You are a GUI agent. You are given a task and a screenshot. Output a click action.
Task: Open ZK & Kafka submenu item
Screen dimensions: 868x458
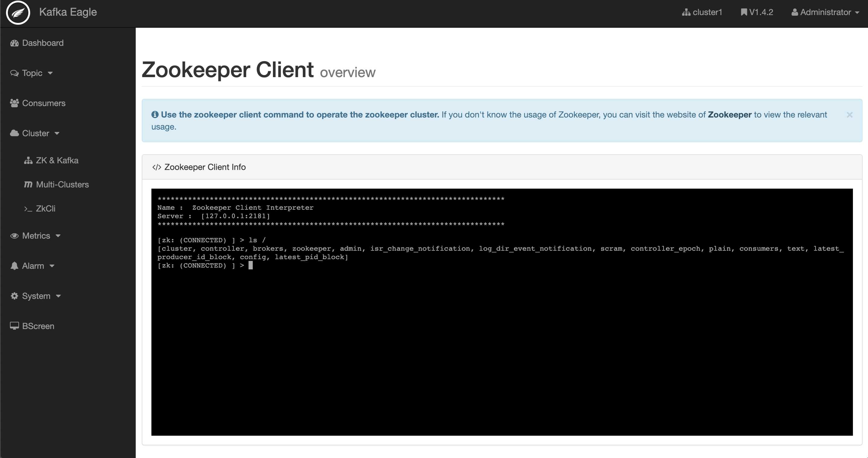57,161
